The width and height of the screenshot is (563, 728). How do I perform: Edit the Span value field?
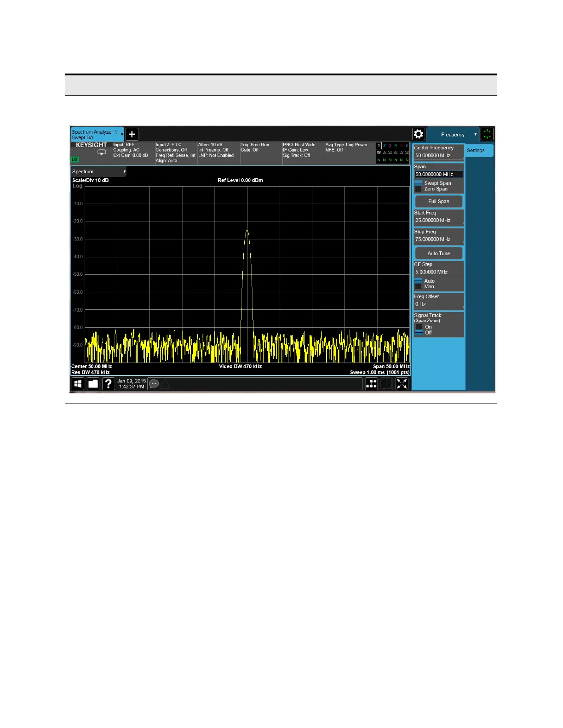coord(439,175)
